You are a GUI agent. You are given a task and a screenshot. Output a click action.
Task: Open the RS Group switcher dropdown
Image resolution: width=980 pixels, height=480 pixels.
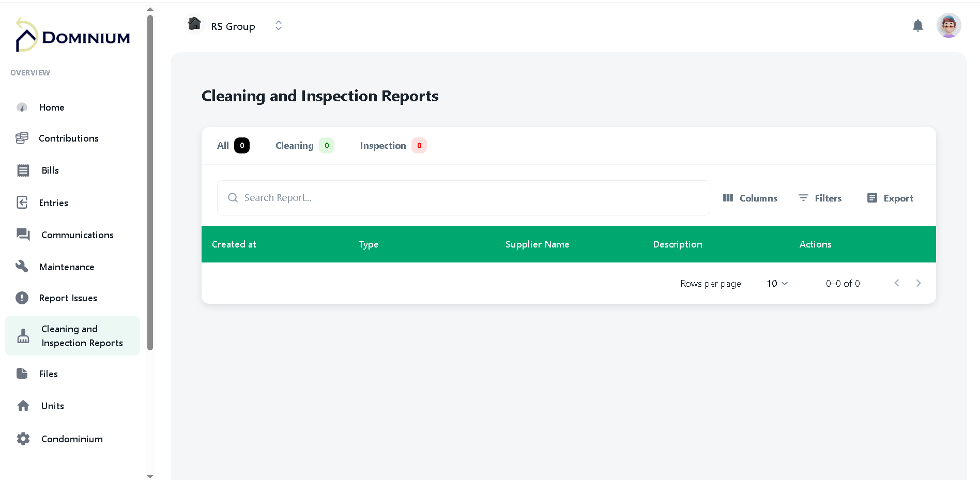[x=278, y=25]
